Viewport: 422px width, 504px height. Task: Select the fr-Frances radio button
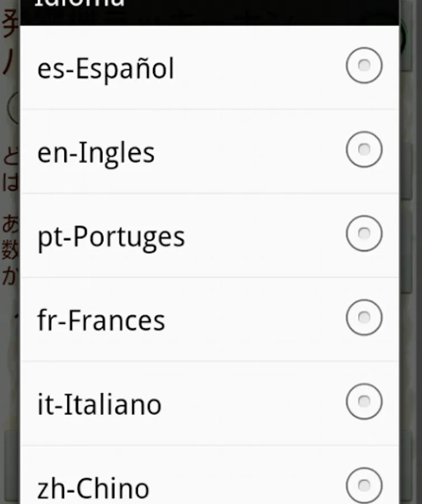coord(364,318)
